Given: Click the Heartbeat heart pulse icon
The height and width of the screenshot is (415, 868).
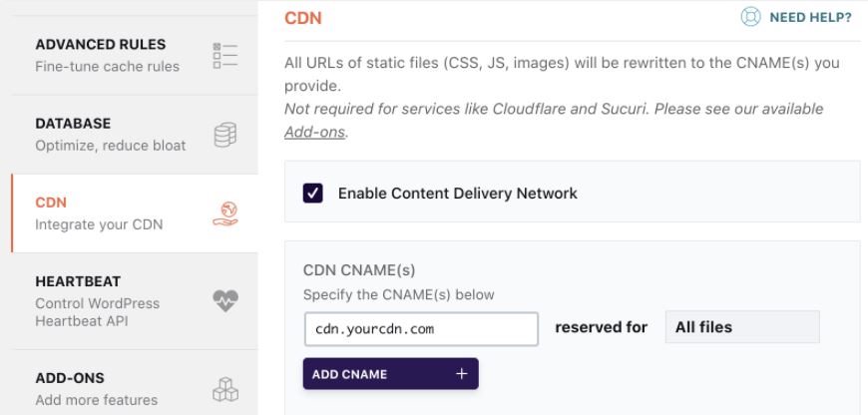Looking at the screenshot, I should 225,301.
